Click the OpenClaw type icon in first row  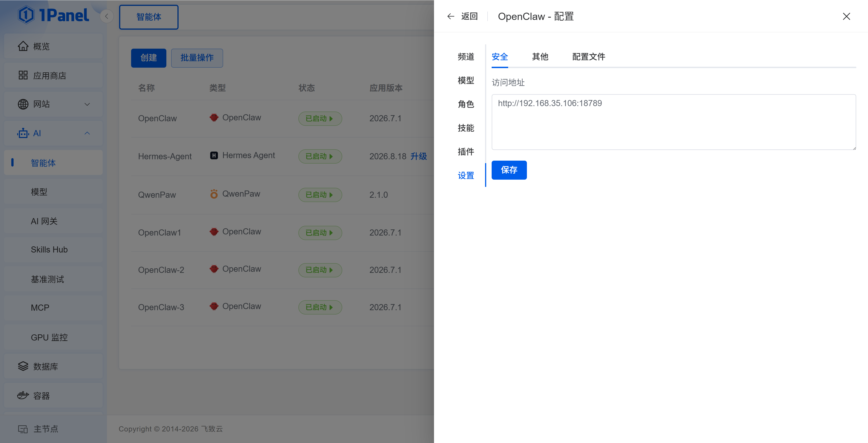[x=214, y=118]
